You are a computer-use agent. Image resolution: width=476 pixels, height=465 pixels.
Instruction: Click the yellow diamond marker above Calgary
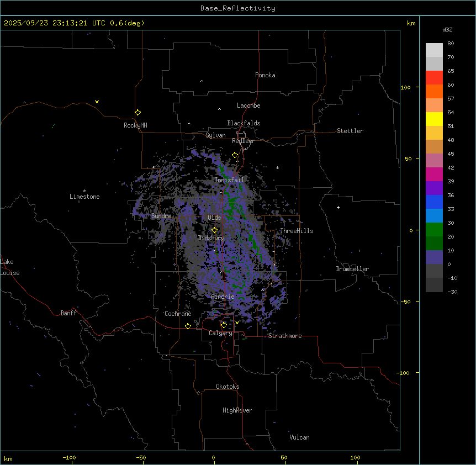coord(224,325)
